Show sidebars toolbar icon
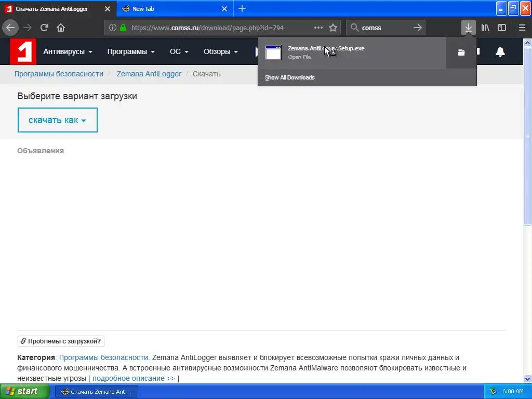532x399 pixels. [x=502, y=28]
